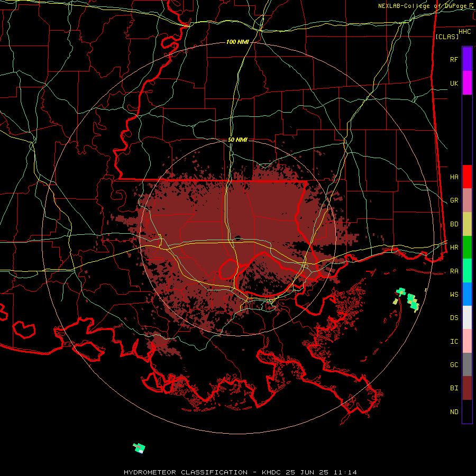Viewport: 476px width, 476px height.
Task: Click the RA light green legend swatch
Action: click(x=467, y=271)
